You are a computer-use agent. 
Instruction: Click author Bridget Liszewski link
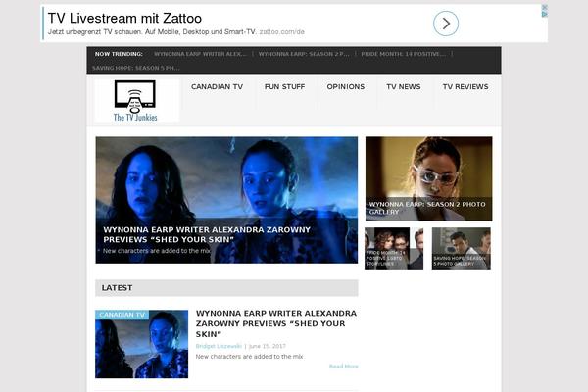[x=219, y=346]
